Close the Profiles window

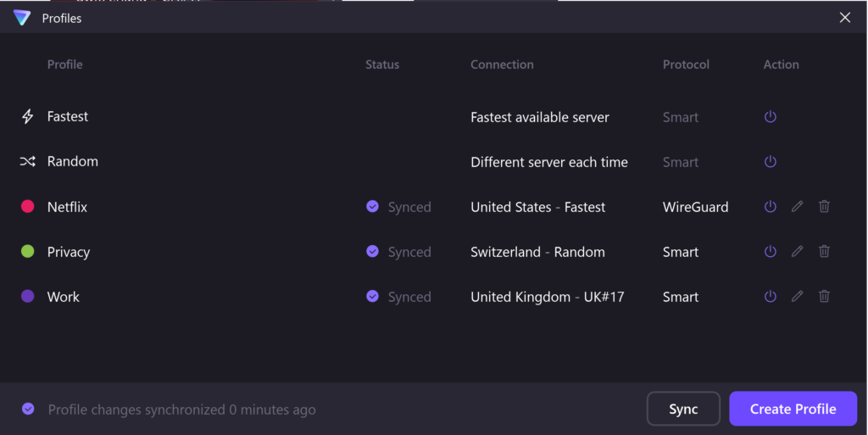845,18
